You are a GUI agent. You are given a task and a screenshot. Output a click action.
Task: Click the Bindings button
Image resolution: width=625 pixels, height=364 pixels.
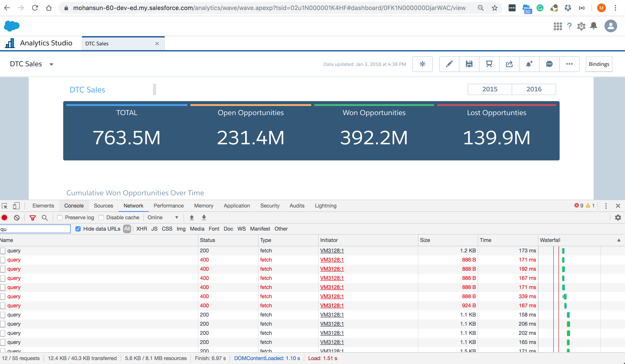point(599,64)
